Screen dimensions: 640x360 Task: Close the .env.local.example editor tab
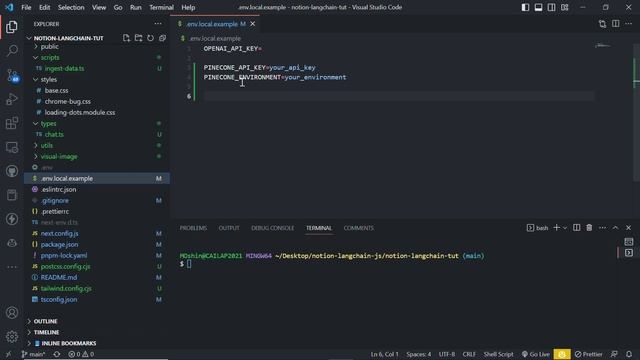point(253,24)
